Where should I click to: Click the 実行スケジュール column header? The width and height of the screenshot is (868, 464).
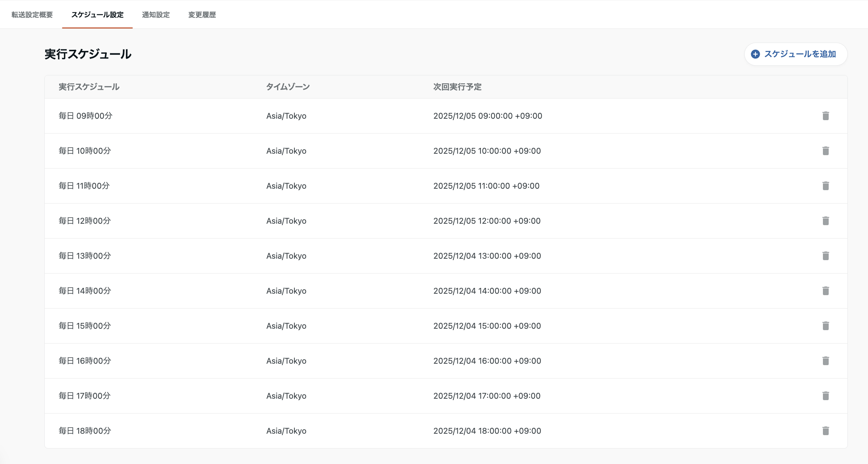89,87
